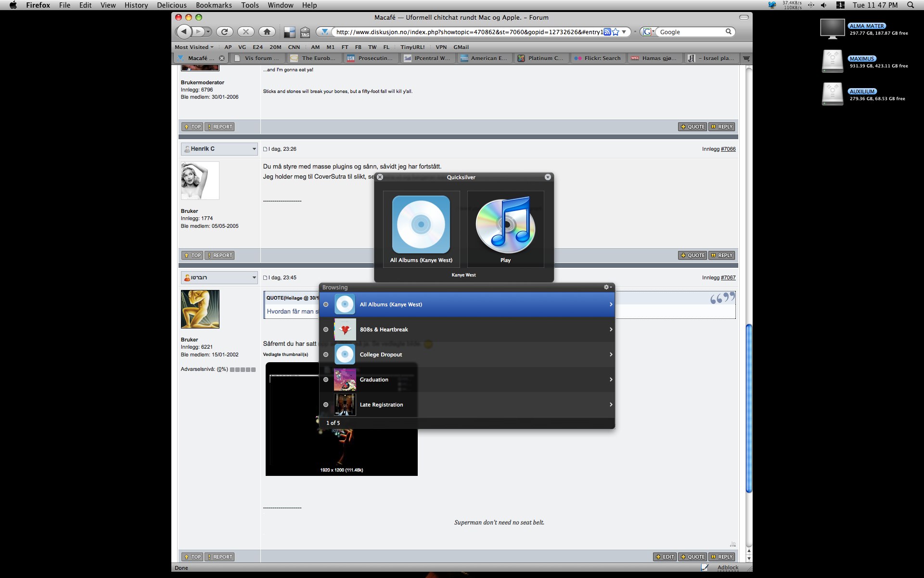Click the Adblock status bar item
This screenshot has width=924, height=578.
click(x=728, y=567)
